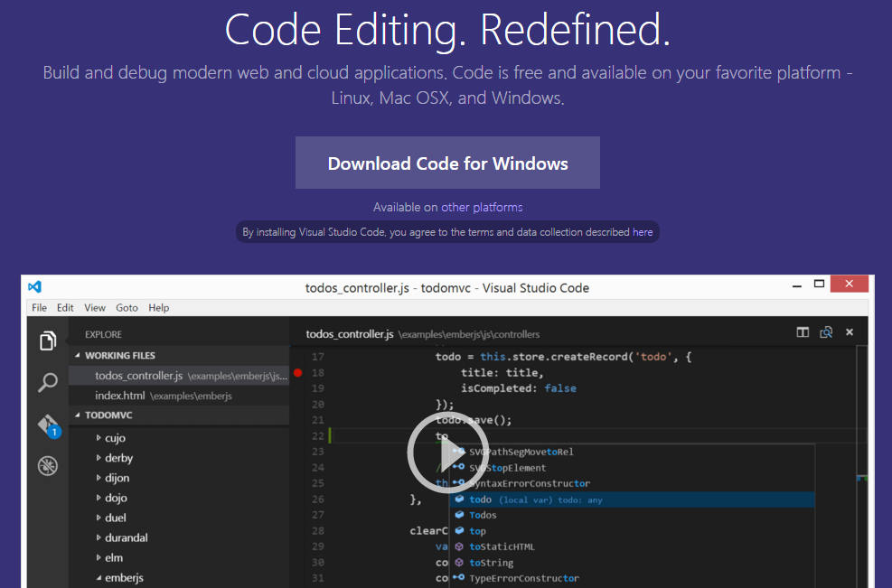The width and height of the screenshot is (892, 588).
Task: Choose 'todo' local var suggestion
Action: point(632,499)
